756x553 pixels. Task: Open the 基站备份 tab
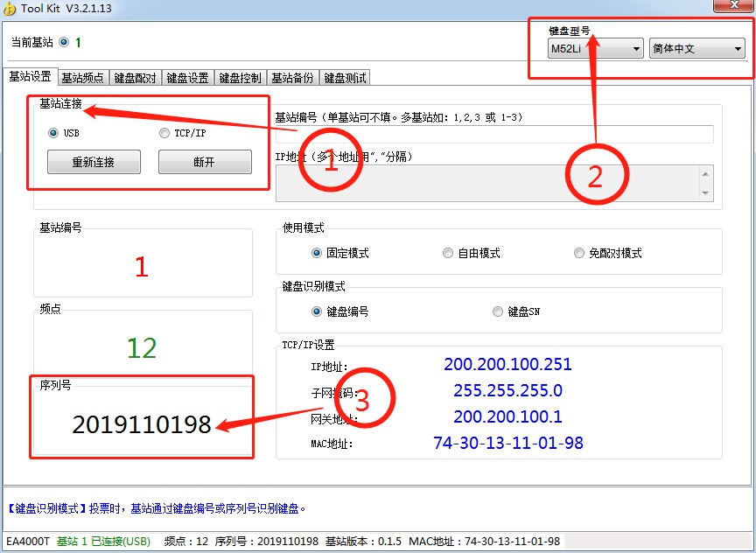pos(292,78)
